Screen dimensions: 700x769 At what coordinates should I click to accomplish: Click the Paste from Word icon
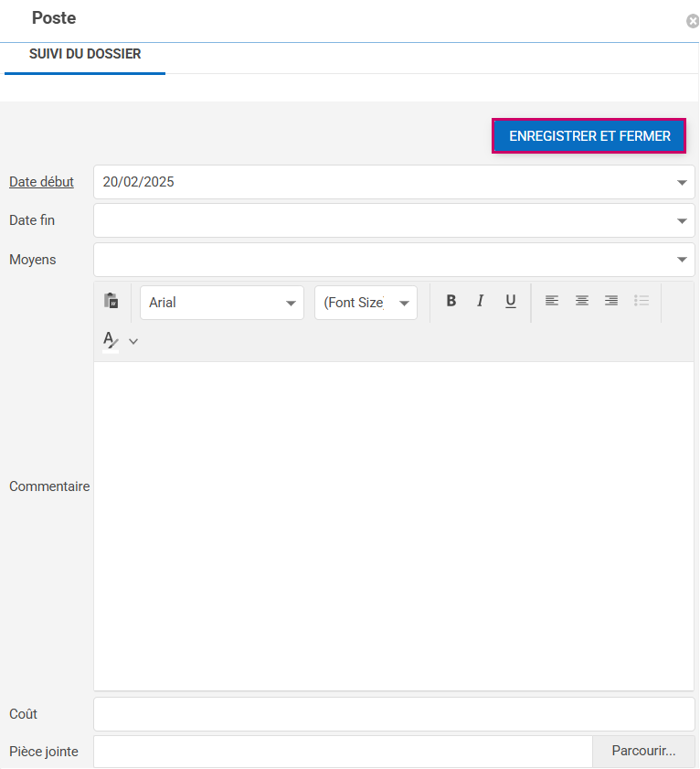(111, 302)
